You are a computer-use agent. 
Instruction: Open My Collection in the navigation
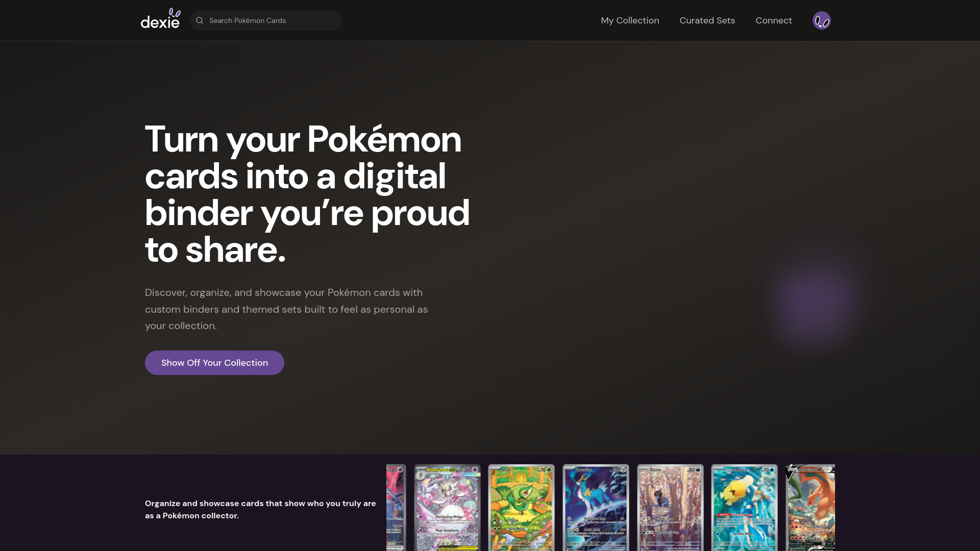coord(630,20)
